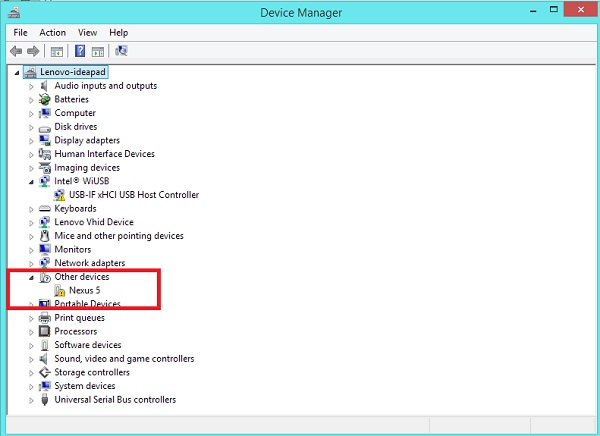
Task: Select Sound, video and game controllers
Action: [x=124, y=359]
